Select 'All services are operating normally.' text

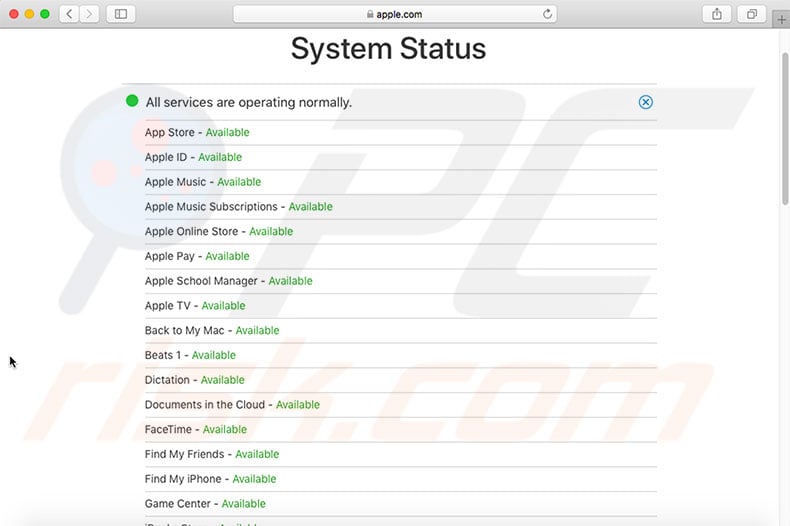(x=249, y=102)
